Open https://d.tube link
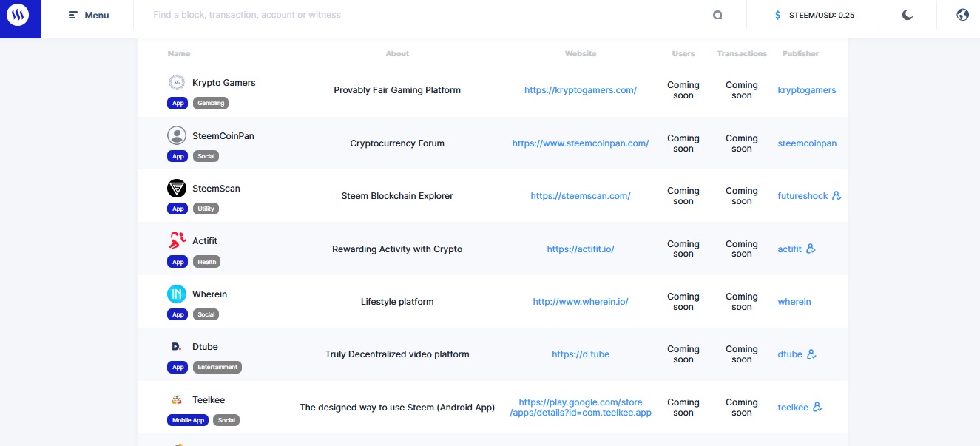 point(581,354)
